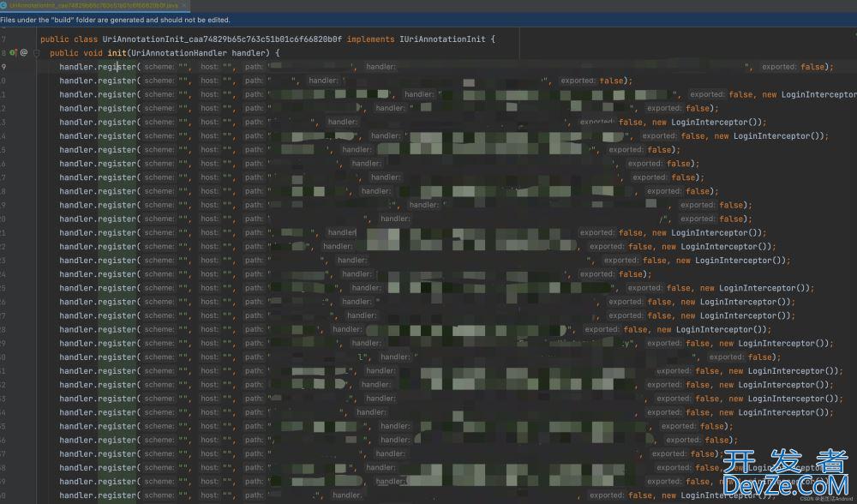
Task: Click the UriAnnotationInit_caa74829b65c763c51b01c6f66820b0f class name
Action: (223, 39)
